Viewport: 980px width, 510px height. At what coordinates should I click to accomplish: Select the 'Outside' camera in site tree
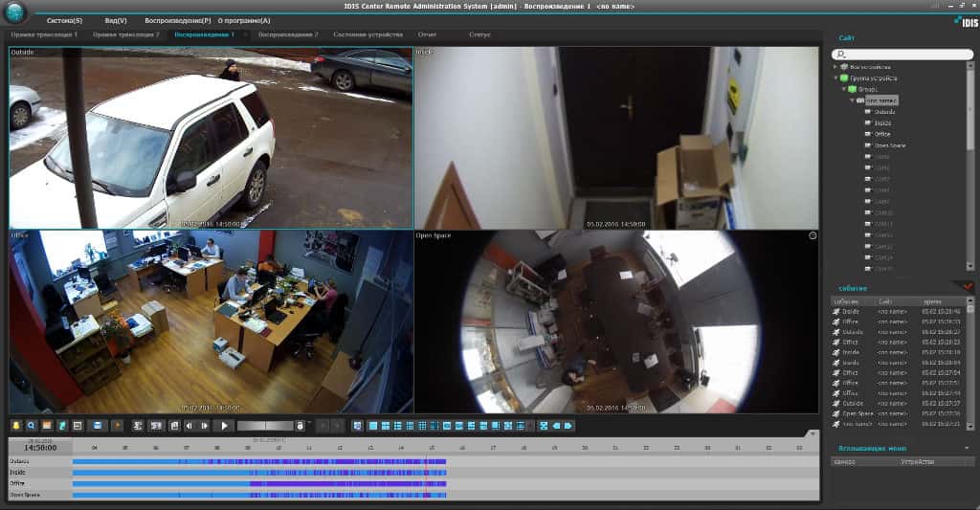click(882, 111)
